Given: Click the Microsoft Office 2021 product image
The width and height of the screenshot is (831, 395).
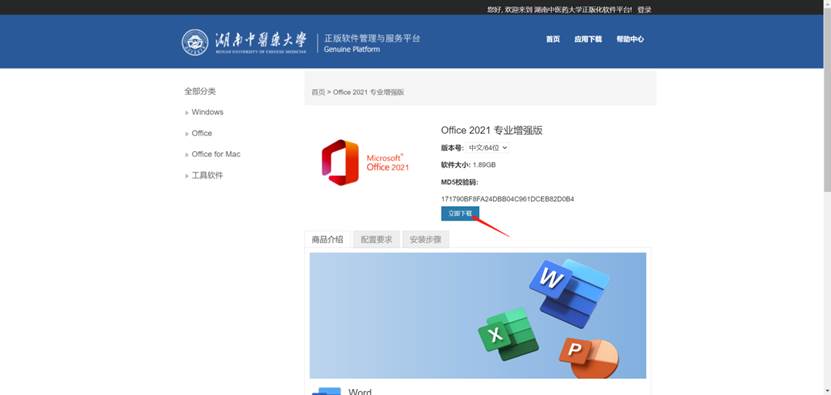Looking at the screenshot, I should click(365, 162).
